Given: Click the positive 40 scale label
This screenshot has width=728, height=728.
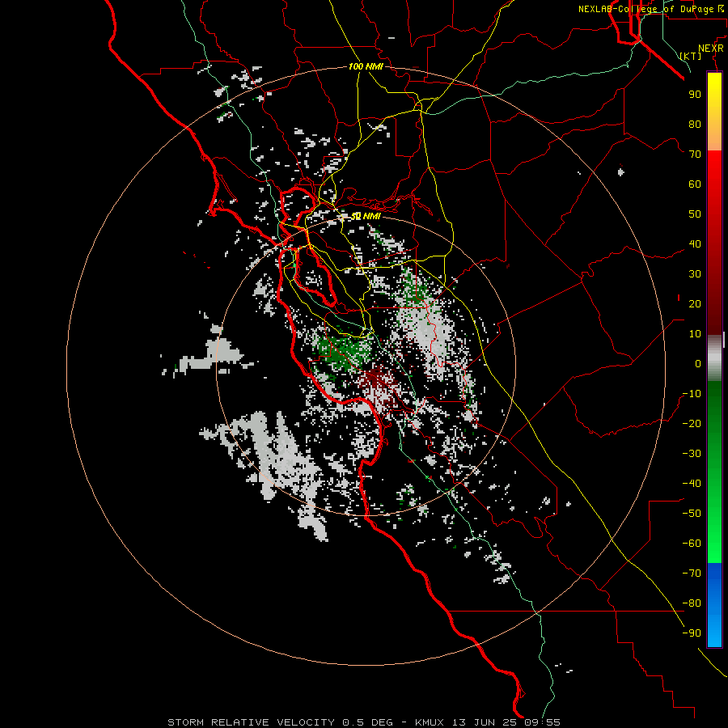Looking at the screenshot, I should coord(695,243).
